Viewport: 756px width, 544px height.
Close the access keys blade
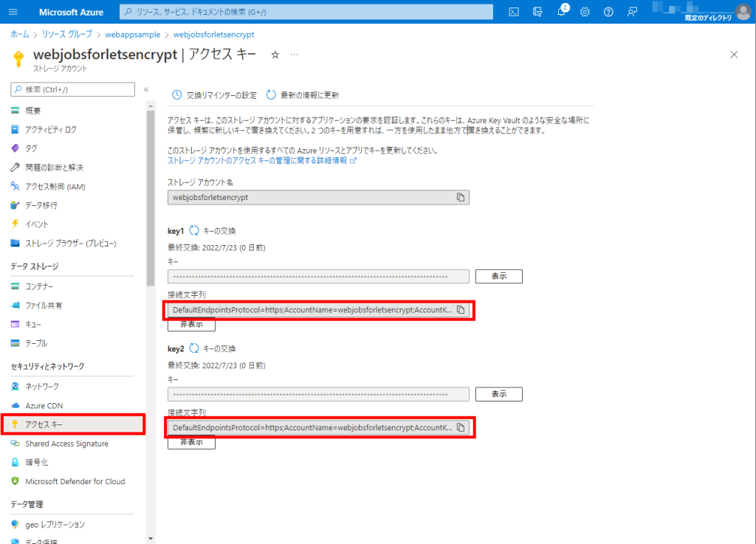coord(734,55)
